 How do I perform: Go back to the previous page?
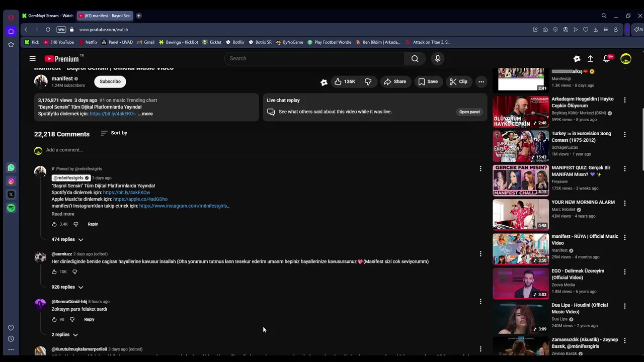click(x=26, y=30)
